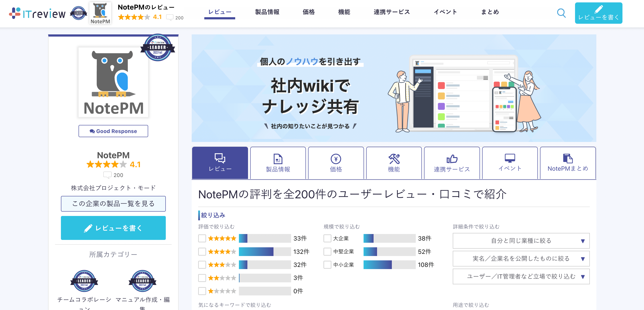Click sidebar レビューを書く button
This screenshot has height=310, width=644.
tap(113, 228)
